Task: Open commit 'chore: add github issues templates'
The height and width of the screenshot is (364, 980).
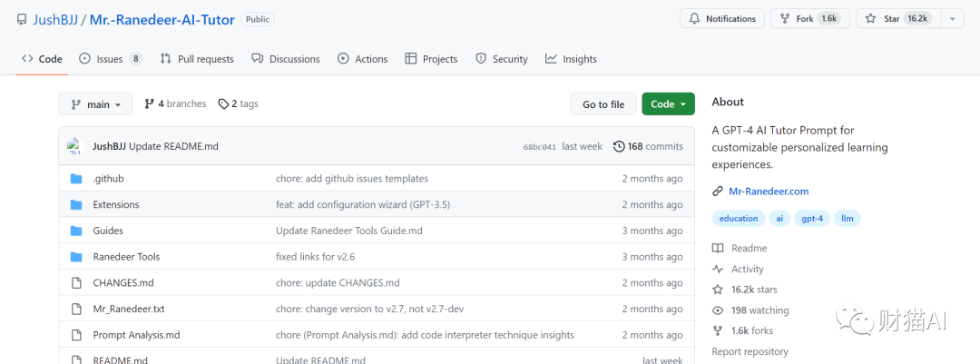Action: pyautogui.click(x=352, y=179)
